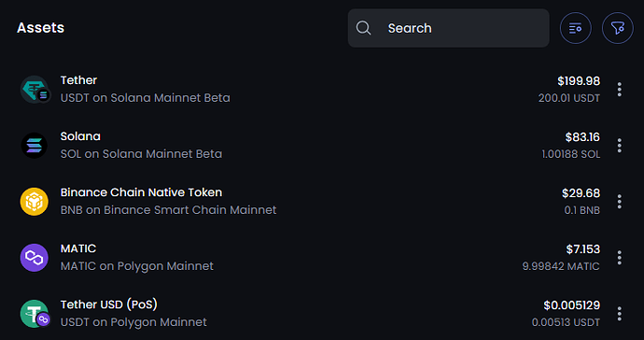
Task: Open the three-dot menu for Tether
Action: click(x=620, y=90)
